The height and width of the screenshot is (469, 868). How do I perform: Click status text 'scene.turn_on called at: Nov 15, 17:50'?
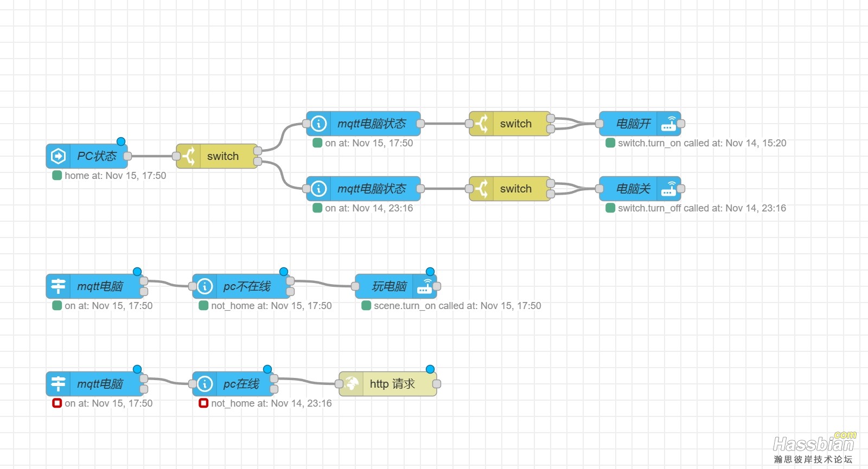click(457, 306)
